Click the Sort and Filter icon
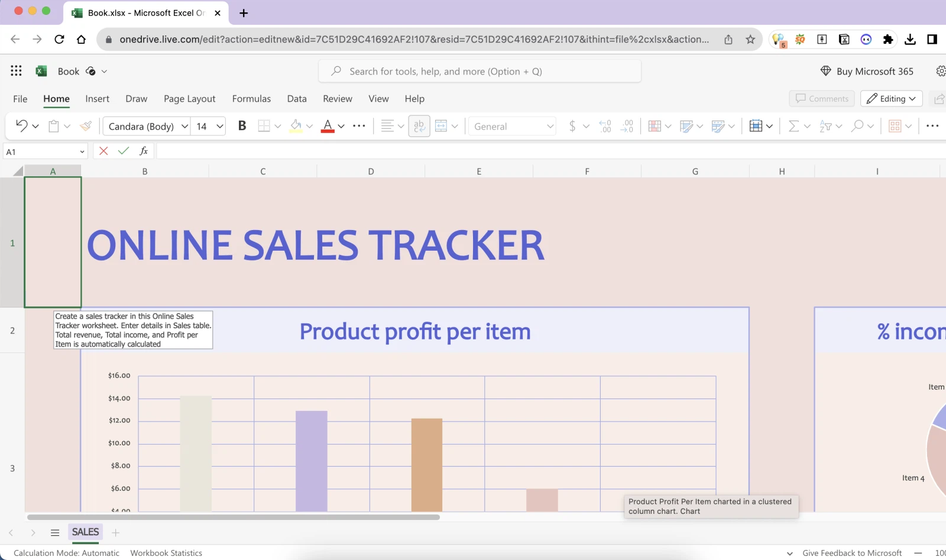This screenshot has height=560, width=946. [x=825, y=126]
